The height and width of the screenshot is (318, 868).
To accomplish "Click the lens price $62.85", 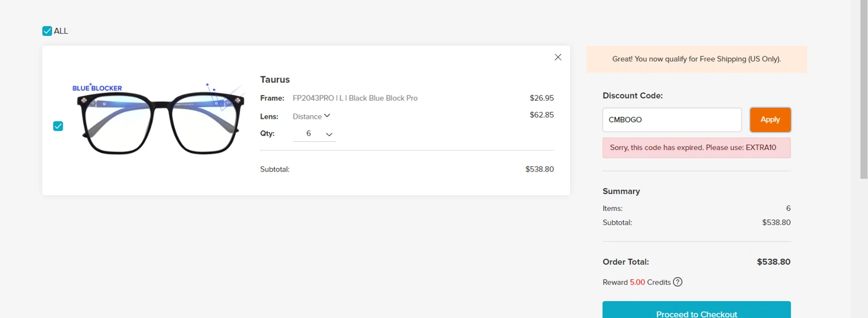I will pyautogui.click(x=541, y=115).
